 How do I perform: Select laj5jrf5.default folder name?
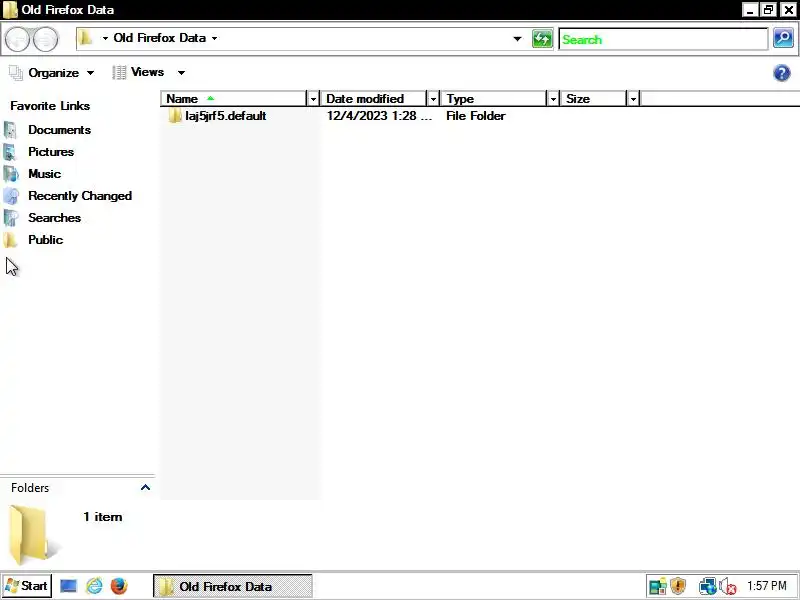[x=226, y=116]
